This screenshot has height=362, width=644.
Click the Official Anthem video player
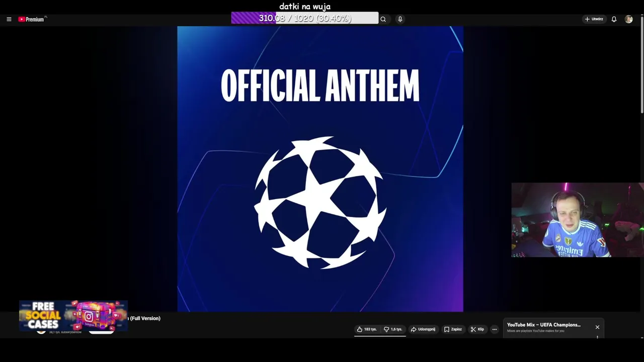[320, 169]
